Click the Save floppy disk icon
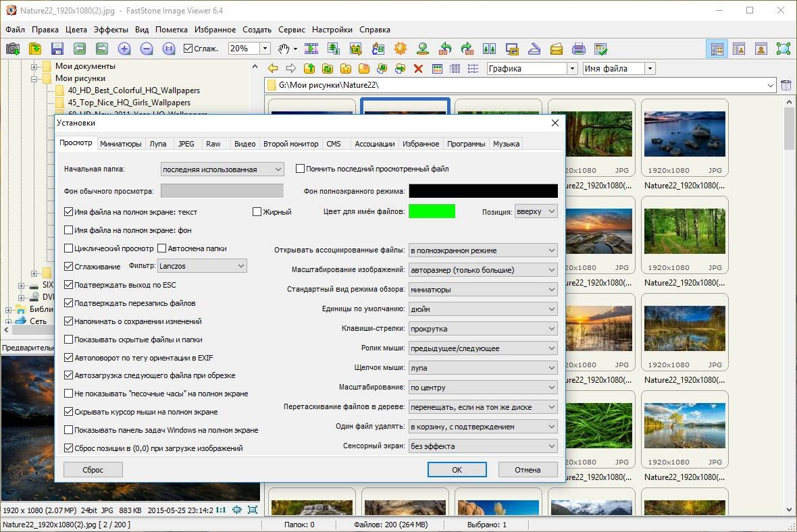 point(57,49)
